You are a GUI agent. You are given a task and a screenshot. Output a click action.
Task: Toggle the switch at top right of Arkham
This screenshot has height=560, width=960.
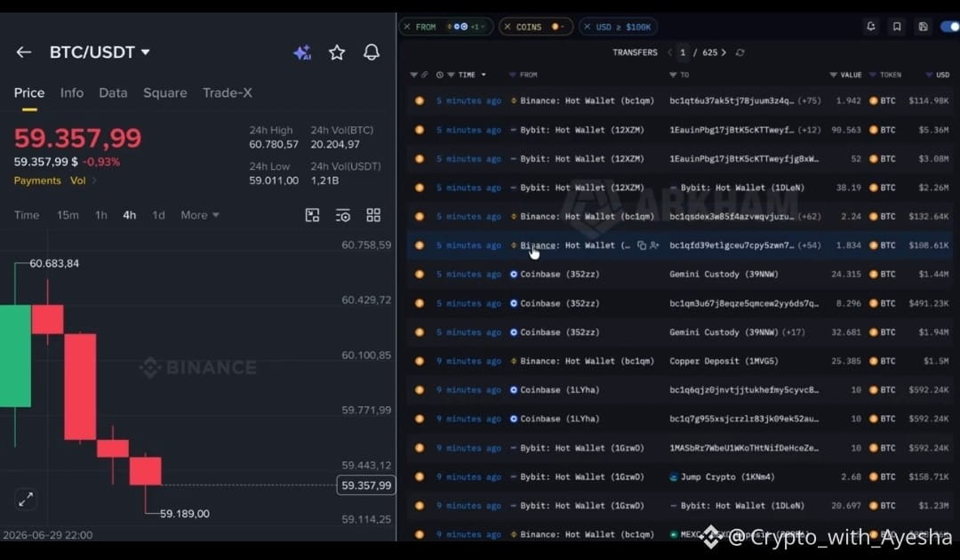point(950,27)
